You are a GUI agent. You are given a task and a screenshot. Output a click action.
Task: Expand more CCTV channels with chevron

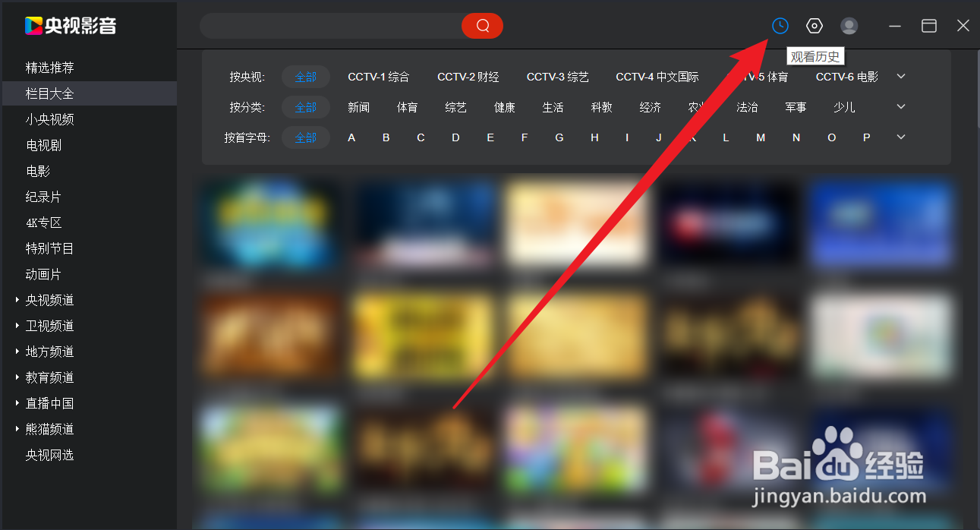pos(901,77)
